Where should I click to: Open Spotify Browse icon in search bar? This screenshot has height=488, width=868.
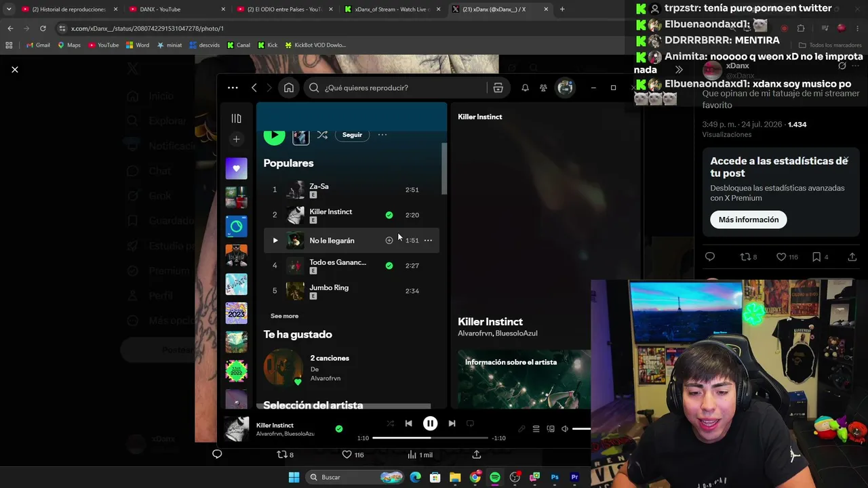coord(498,87)
